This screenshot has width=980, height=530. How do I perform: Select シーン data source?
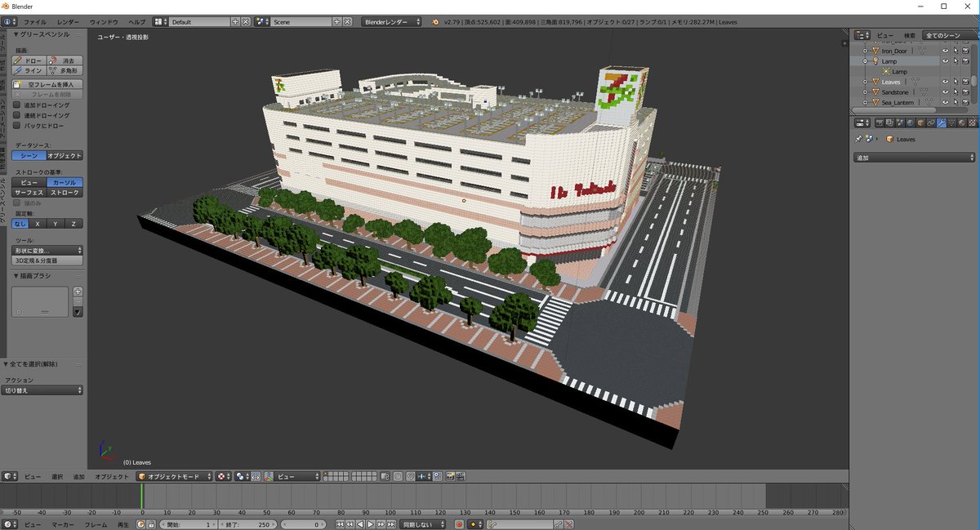[x=29, y=155]
